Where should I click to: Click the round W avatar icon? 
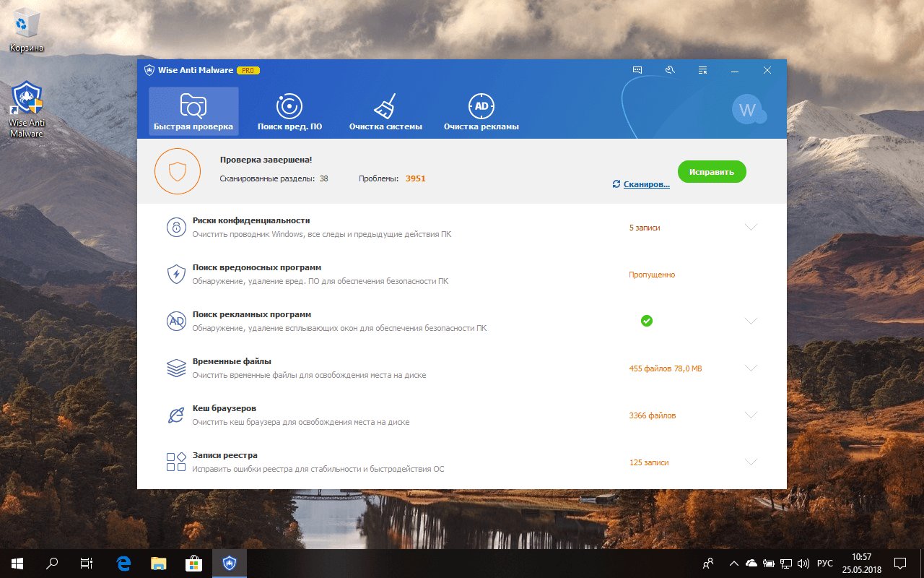point(747,110)
